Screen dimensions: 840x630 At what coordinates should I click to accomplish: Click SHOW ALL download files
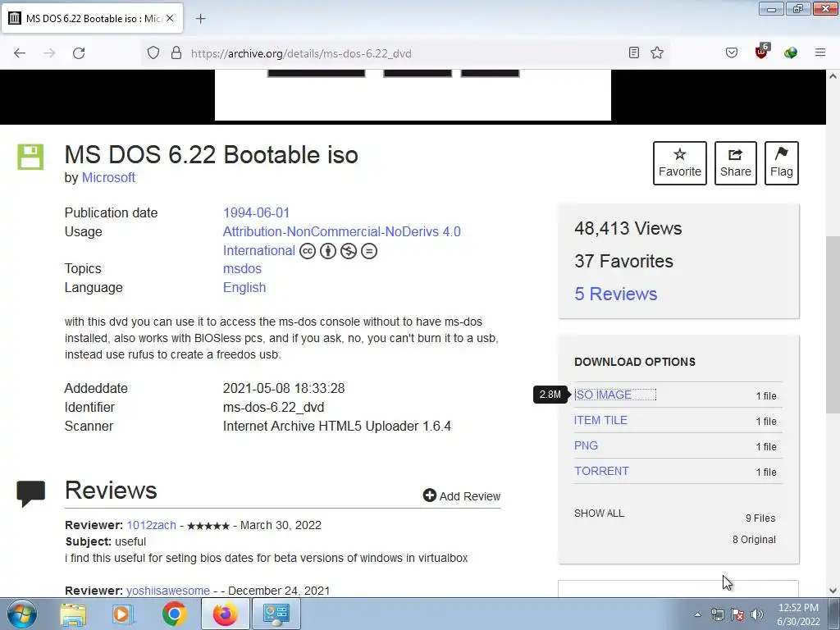[x=599, y=514]
